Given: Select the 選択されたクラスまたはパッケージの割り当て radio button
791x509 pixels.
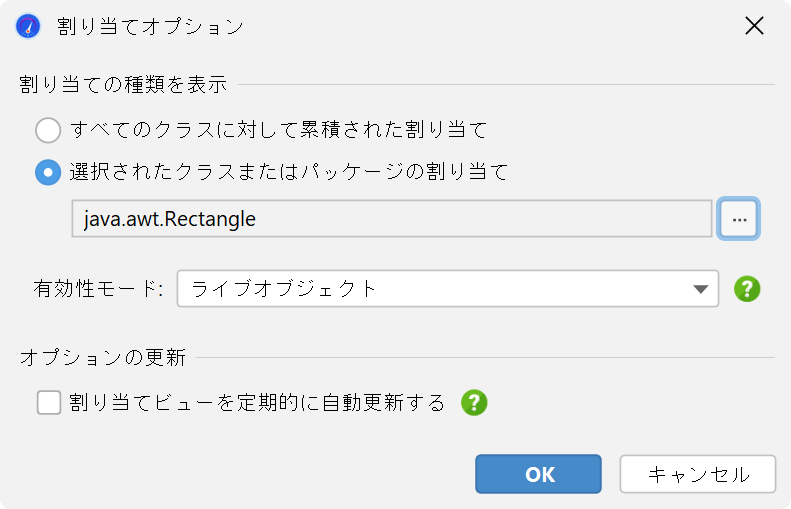Looking at the screenshot, I should pyautogui.click(x=48, y=173).
